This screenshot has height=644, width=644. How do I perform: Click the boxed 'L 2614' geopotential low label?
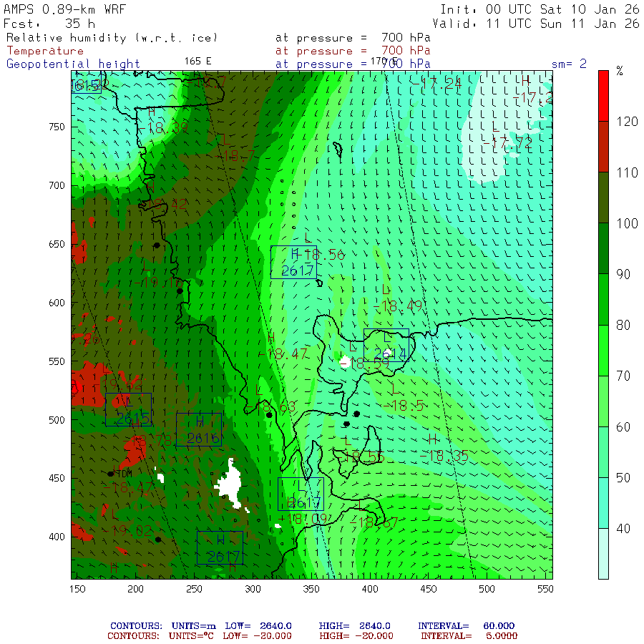tap(386, 345)
